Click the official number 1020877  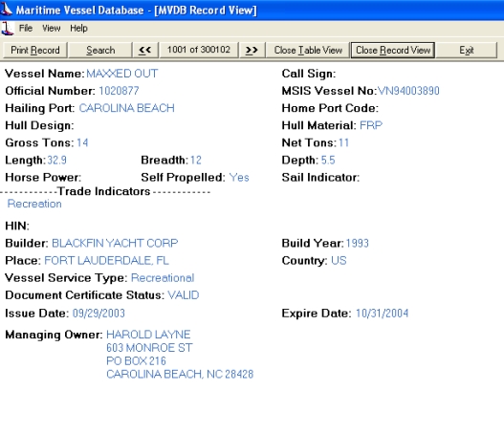click(x=119, y=91)
